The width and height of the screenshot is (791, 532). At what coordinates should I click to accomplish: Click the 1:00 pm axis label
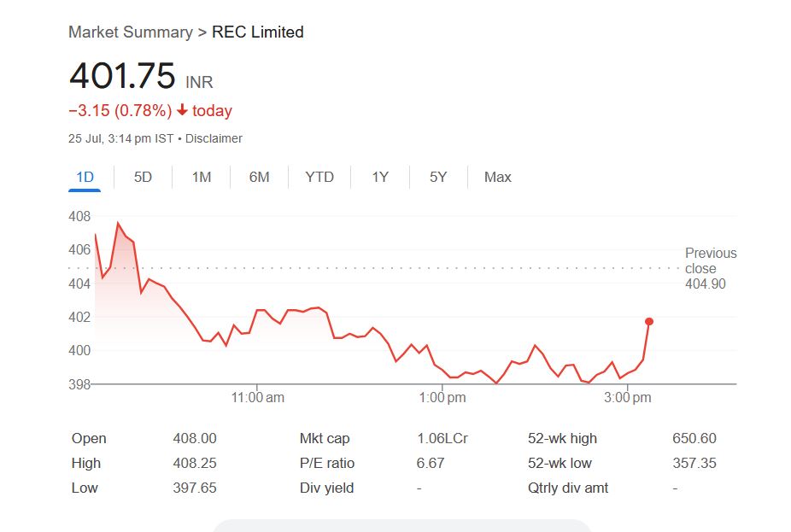pyautogui.click(x=443, y=398)
